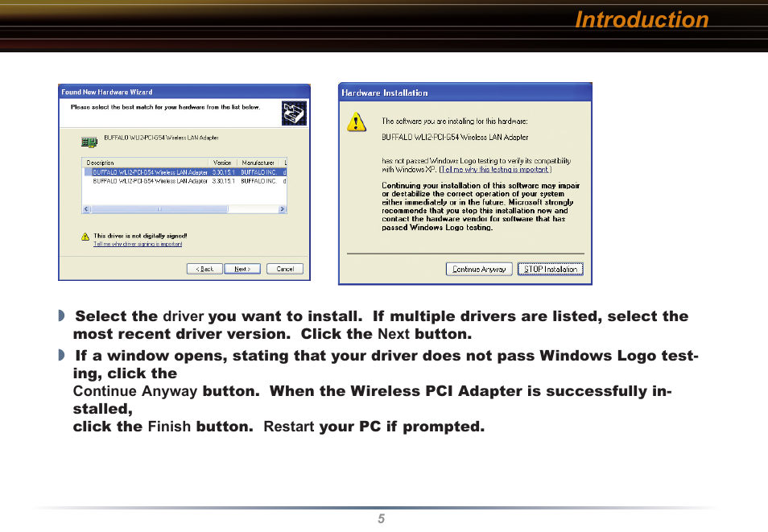Click yellow warning icon in Hardware Installation
Screen dimensions: 768x532
pos(357,122)
